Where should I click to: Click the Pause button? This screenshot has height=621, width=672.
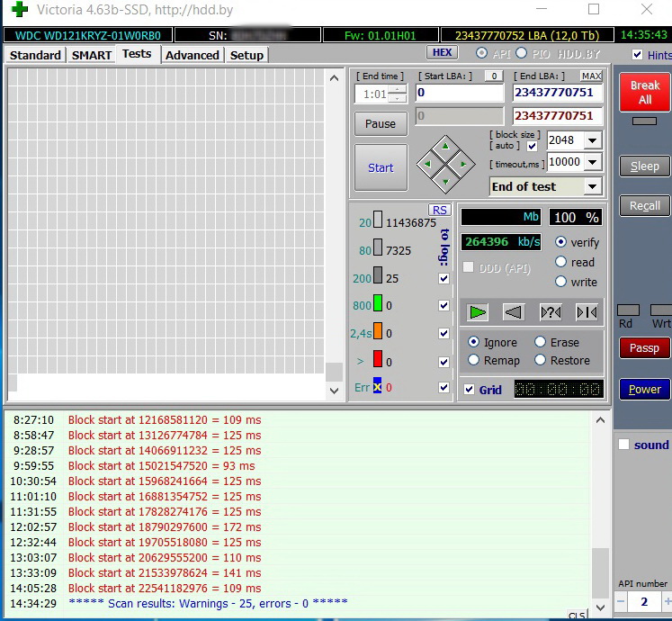click(381, 124)
